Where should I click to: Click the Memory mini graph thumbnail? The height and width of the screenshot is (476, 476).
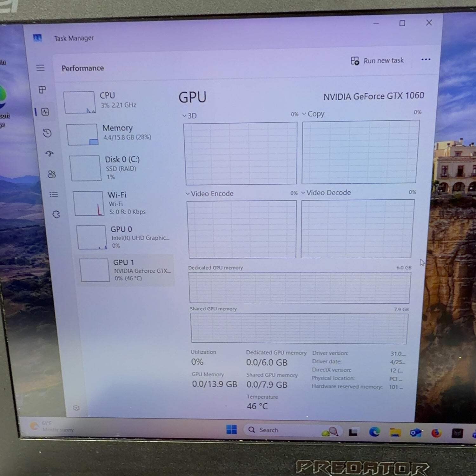[x=82, y=135]
